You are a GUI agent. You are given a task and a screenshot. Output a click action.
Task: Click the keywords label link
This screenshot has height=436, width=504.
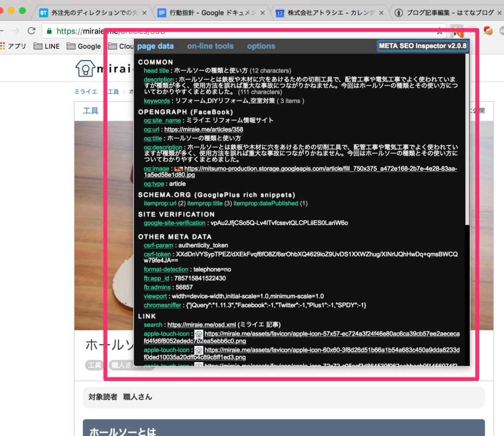157,101
